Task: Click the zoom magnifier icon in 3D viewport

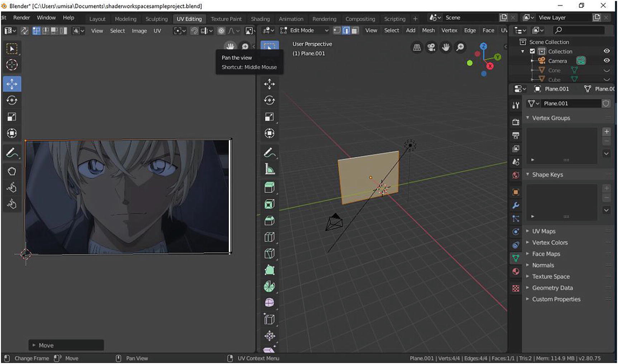Action: [x=460, y=47]
